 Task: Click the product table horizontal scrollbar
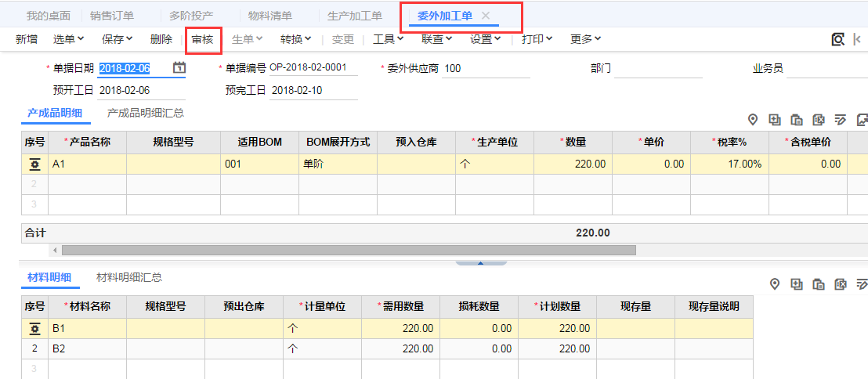click(349, 250)
